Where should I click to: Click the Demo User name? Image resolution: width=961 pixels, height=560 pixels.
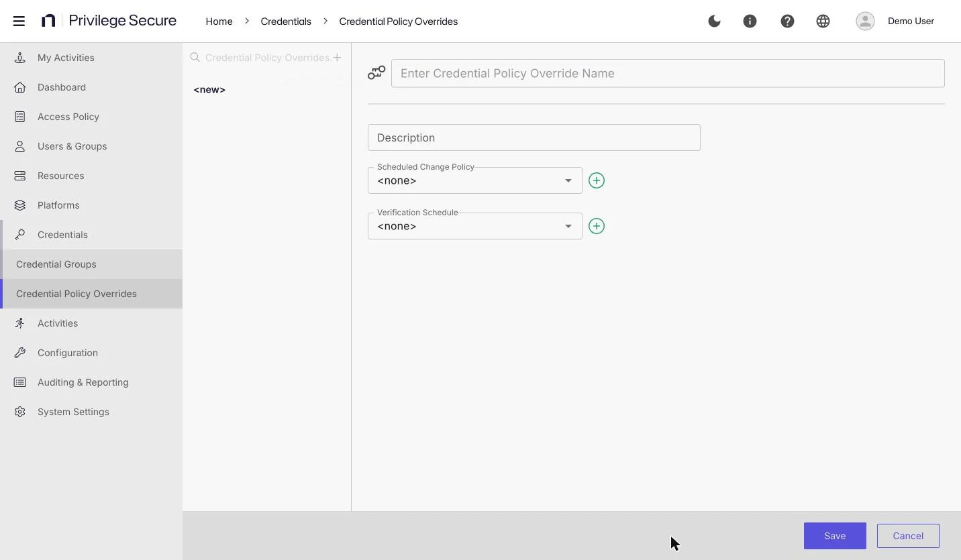click(x=911, y=21)
